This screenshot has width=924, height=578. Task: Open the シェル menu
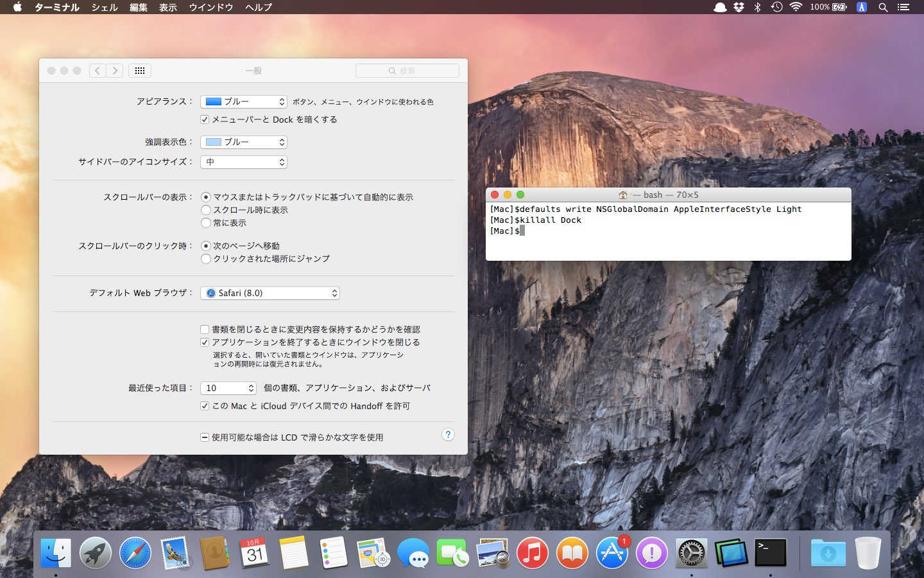click(105, 7)
